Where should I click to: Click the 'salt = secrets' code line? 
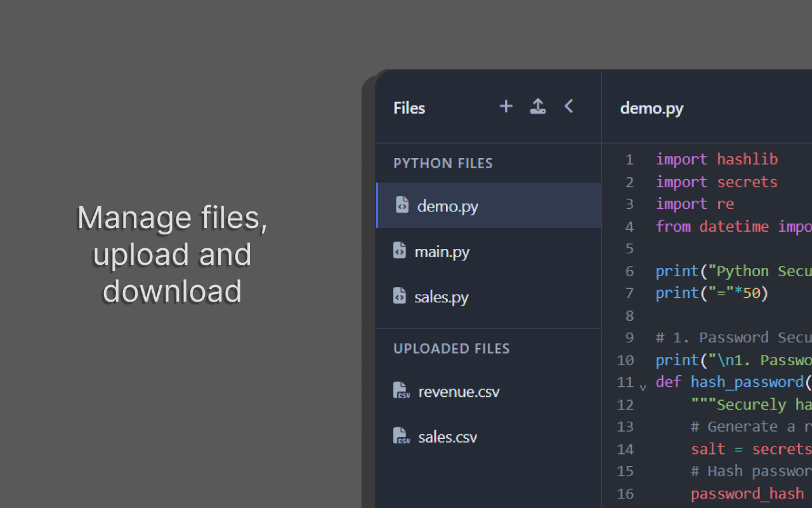[751, 449]
